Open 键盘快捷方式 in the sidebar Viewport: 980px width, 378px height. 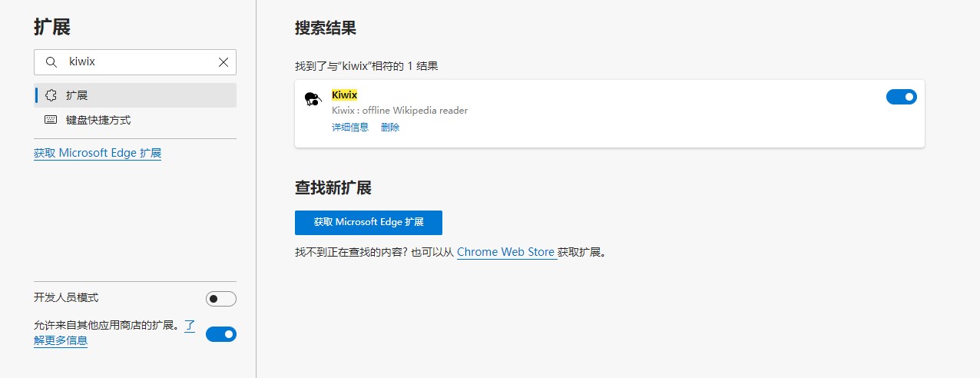135,120
